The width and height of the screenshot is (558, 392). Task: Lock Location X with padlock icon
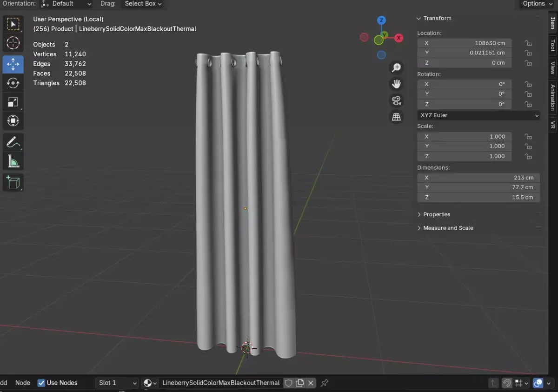pos(528,43)
